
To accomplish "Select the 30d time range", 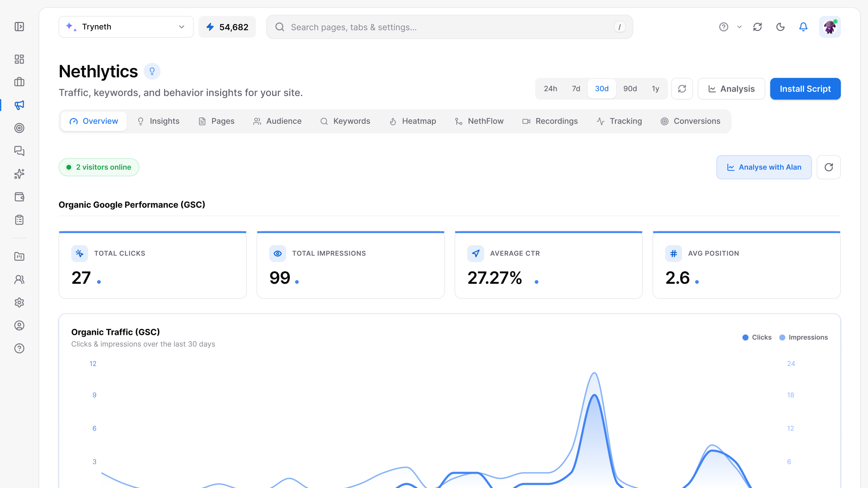I will (x=602, y=89).
